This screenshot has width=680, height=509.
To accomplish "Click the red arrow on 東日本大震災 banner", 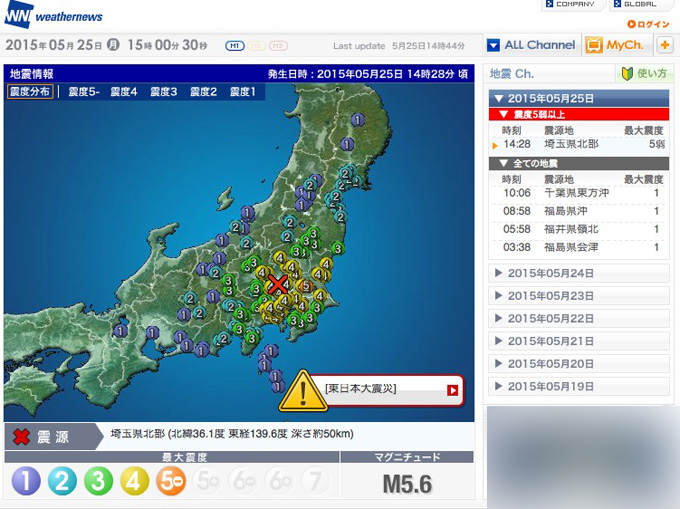I will click(453, 390).
